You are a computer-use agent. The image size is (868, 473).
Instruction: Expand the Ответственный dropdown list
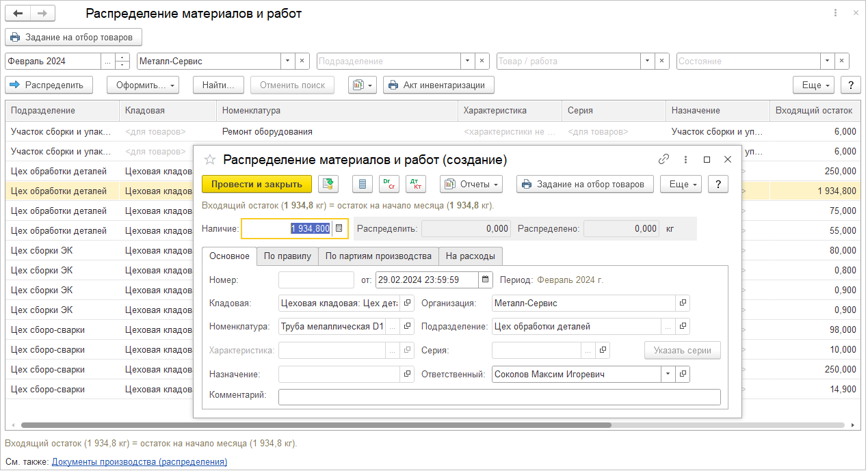click(x=667, y=375)
